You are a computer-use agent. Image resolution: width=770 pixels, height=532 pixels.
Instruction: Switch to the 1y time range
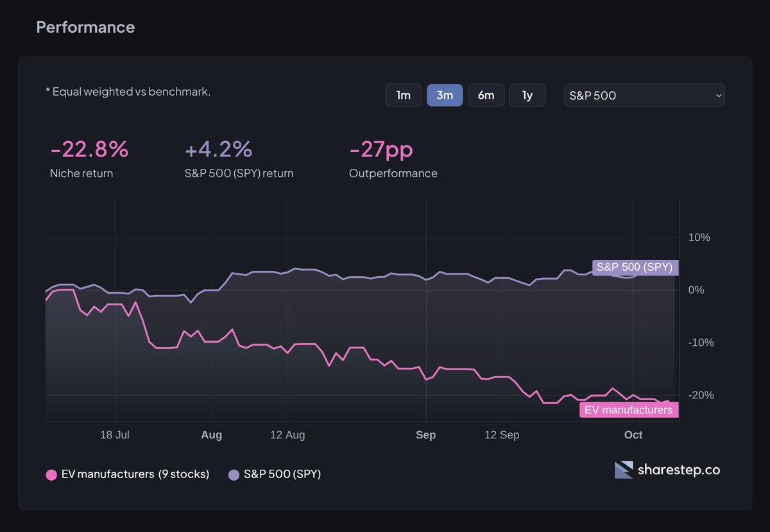click(527, 95)
